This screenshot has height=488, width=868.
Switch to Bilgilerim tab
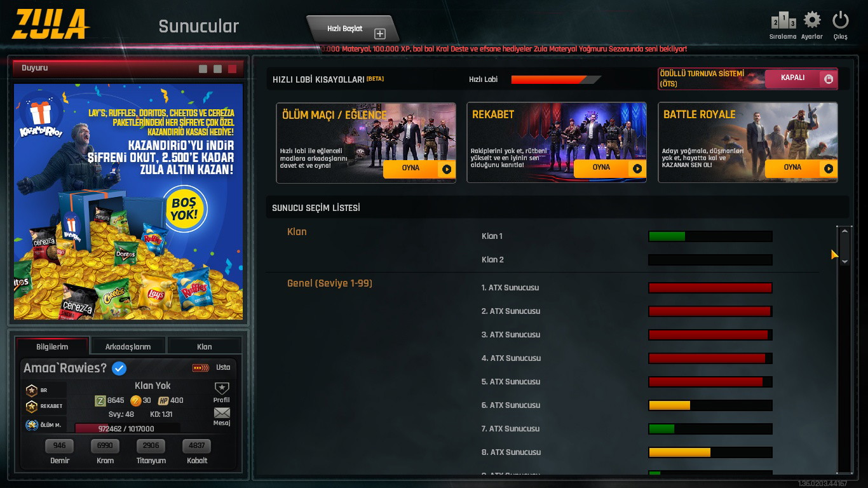[52, 346]
